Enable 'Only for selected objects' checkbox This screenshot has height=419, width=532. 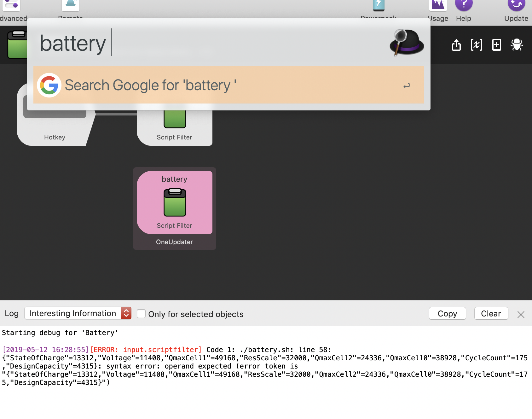141,314
